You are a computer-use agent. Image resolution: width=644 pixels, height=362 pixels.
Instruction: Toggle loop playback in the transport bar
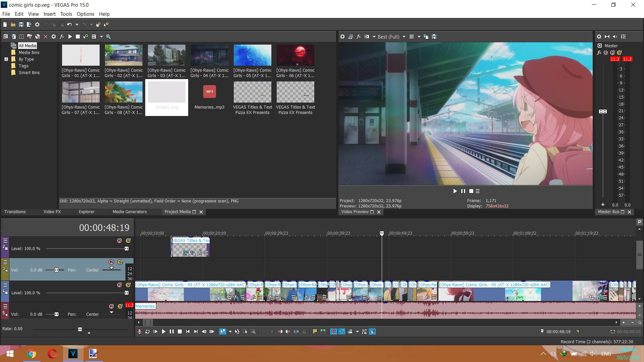(148, 331)
